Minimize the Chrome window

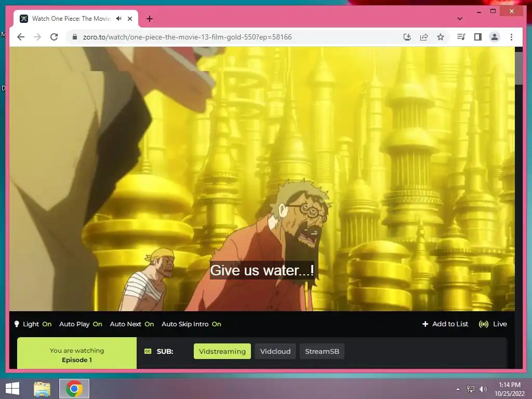pyautogui.click(x=479, y=11)
